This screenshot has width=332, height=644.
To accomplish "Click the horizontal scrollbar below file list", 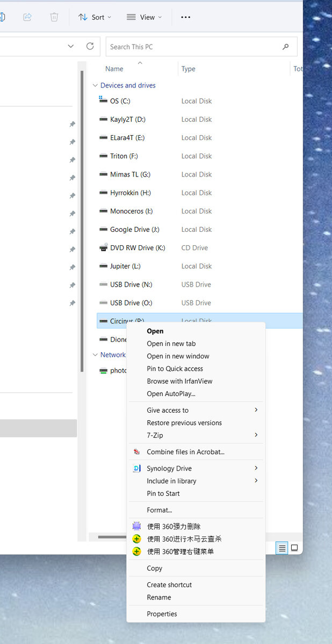I will 112,537.
